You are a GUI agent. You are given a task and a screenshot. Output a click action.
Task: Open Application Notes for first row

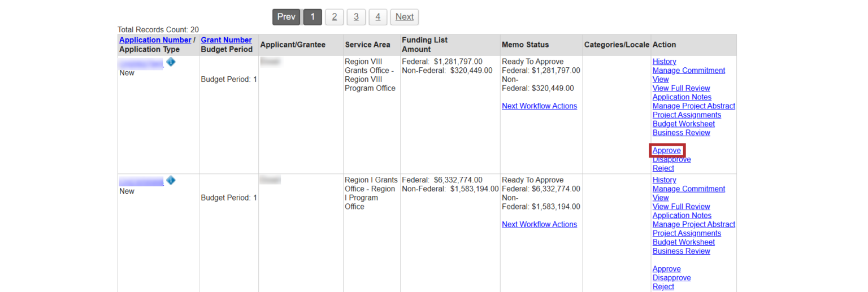(682, 97)
